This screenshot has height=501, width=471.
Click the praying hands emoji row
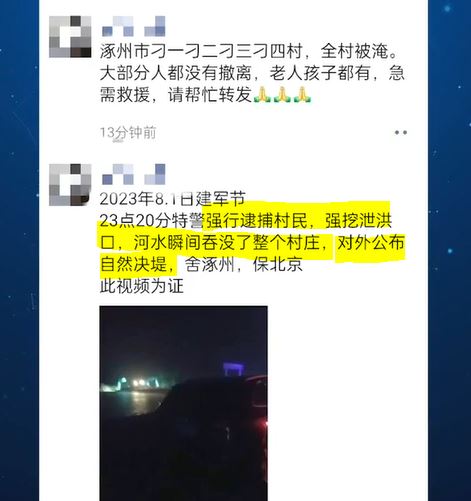click(283, 94)
